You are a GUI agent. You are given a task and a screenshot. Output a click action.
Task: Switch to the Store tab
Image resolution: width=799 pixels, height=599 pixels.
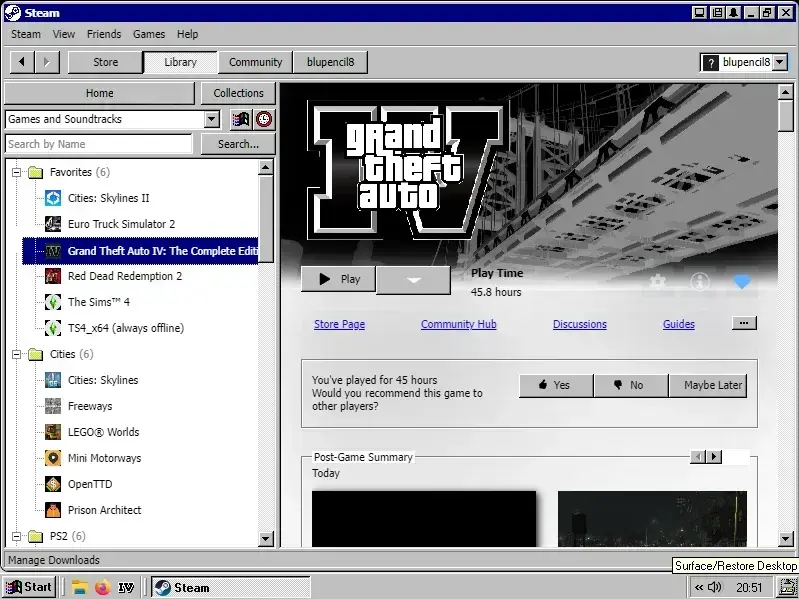click(105, 62)
